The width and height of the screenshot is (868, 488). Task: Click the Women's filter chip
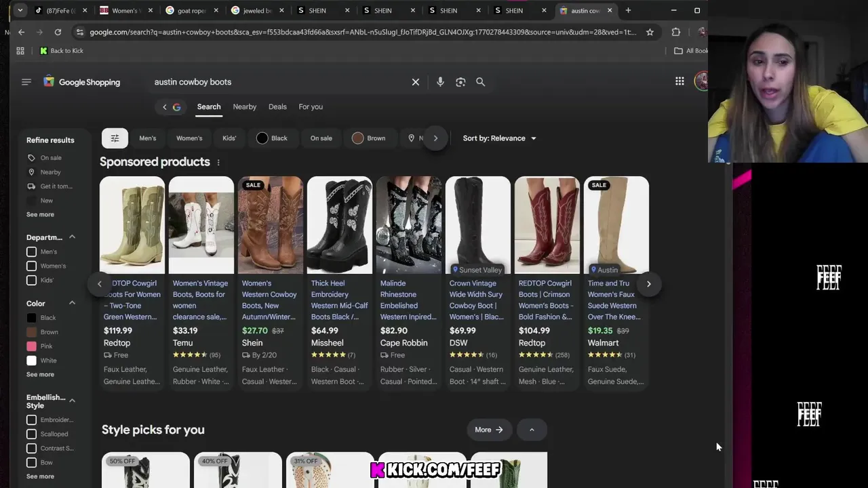[189, 138]
